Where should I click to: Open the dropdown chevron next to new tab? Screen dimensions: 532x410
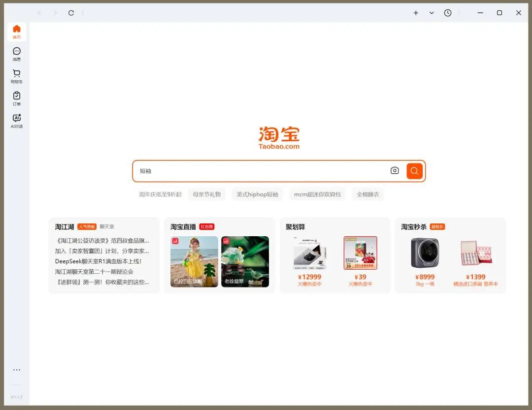coord(432,13)
